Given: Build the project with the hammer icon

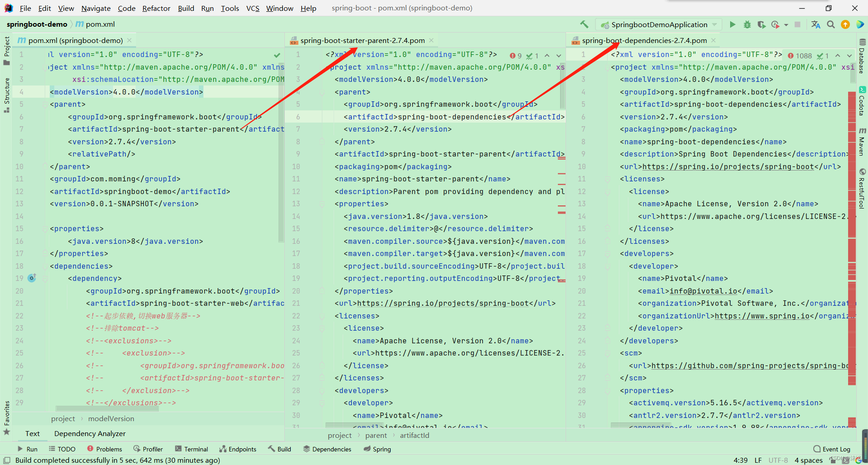Looking at the screenshot, I should [584, 24].
